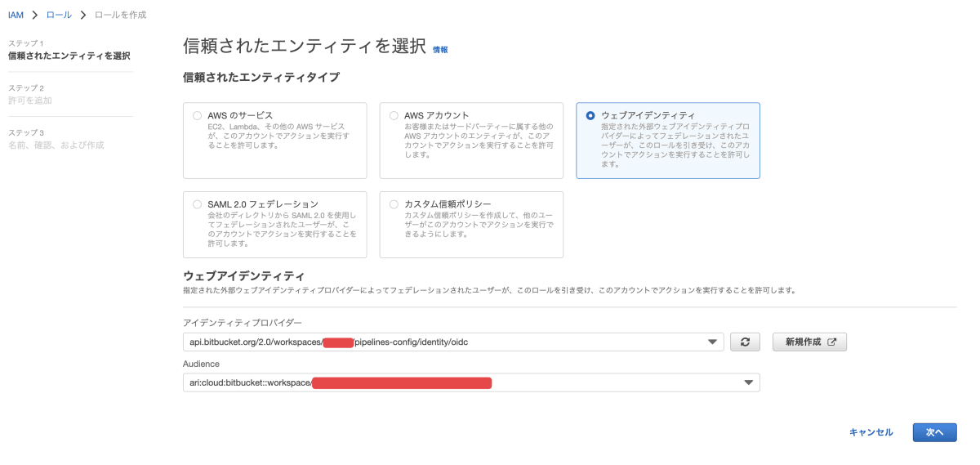Click the ロールを作成 breadcrumb text
The width and height of the screenshot is (980, 465).
click(121, 15)
